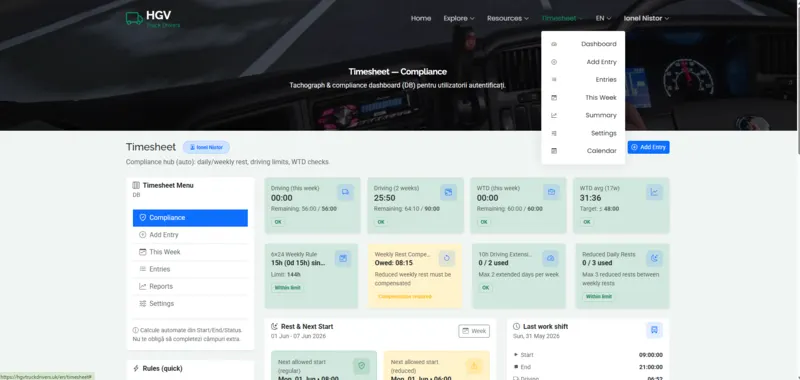Click the clock icon beside Last work shift
The image size is (800, 380).
pyautogui.click(x=516, y=326)
